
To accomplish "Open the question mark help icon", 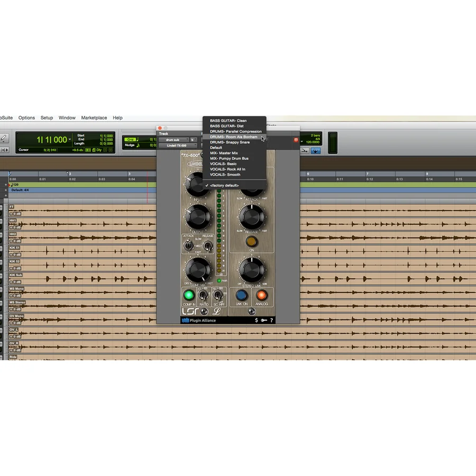I will (x=271, y=320).
